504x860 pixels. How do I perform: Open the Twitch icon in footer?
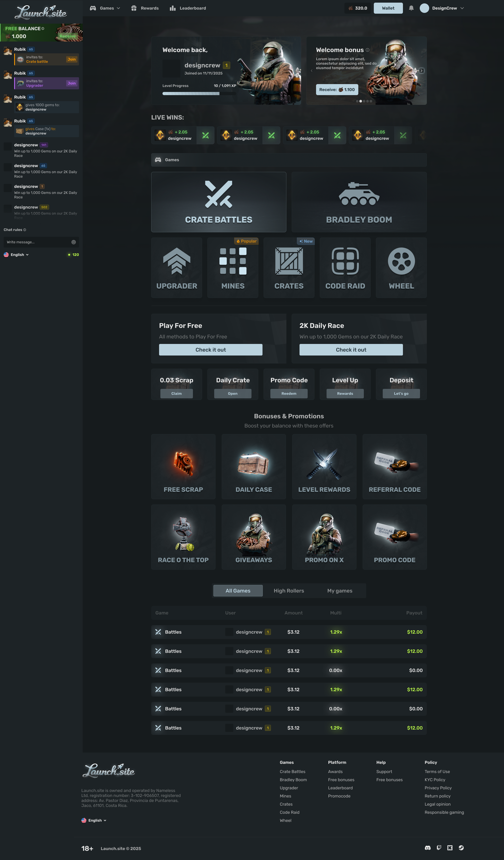coord(439,848)
